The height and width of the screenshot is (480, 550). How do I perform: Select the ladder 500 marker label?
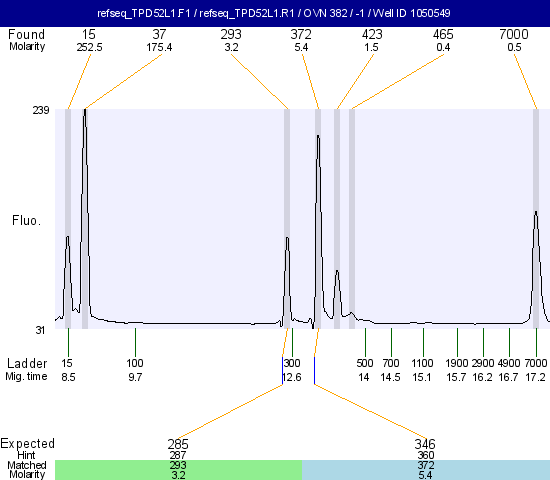[x=365, y=363]
